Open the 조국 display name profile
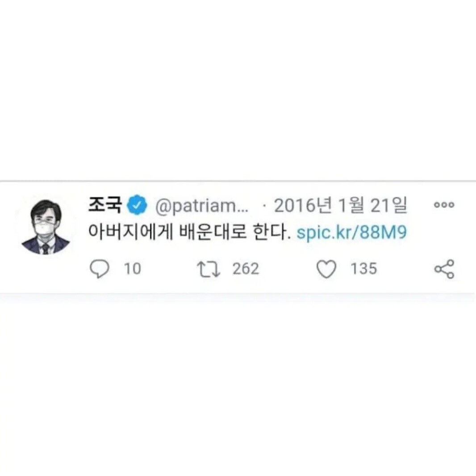476x476 pixels. (105, 204)
